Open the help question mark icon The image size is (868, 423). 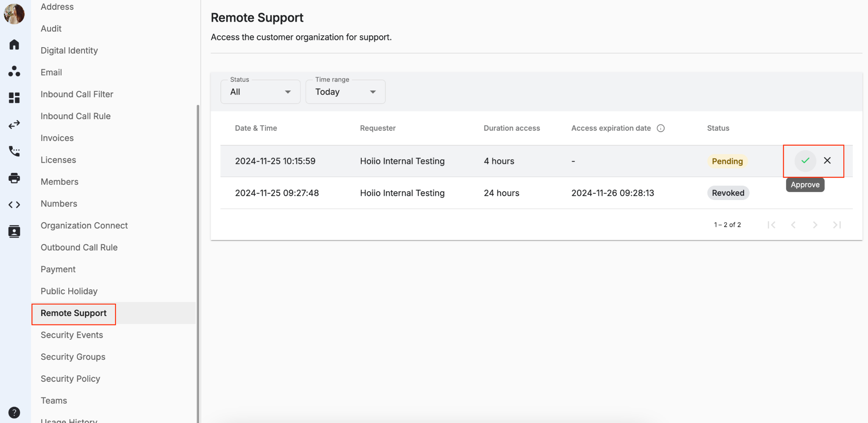(14, 412)
